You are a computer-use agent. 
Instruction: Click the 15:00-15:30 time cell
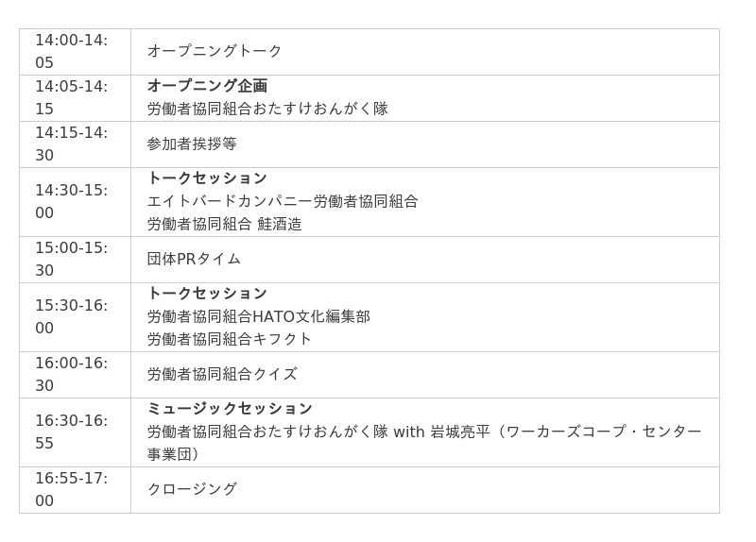pos(75,259)
